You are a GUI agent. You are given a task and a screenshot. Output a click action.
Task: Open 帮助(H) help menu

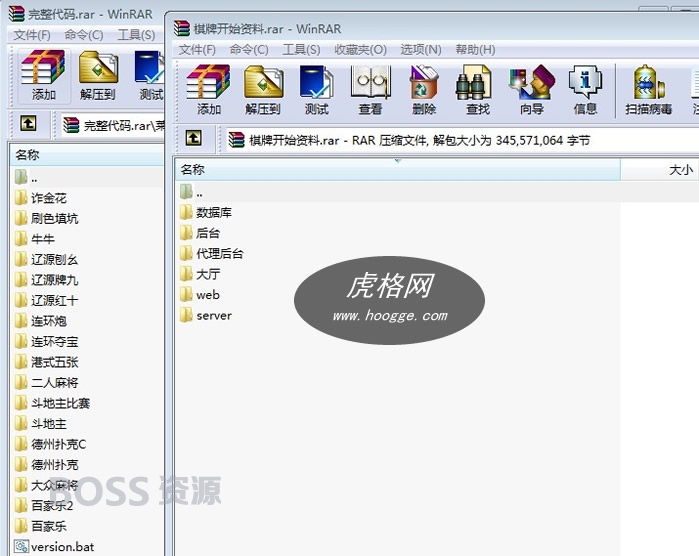point(475,49)
